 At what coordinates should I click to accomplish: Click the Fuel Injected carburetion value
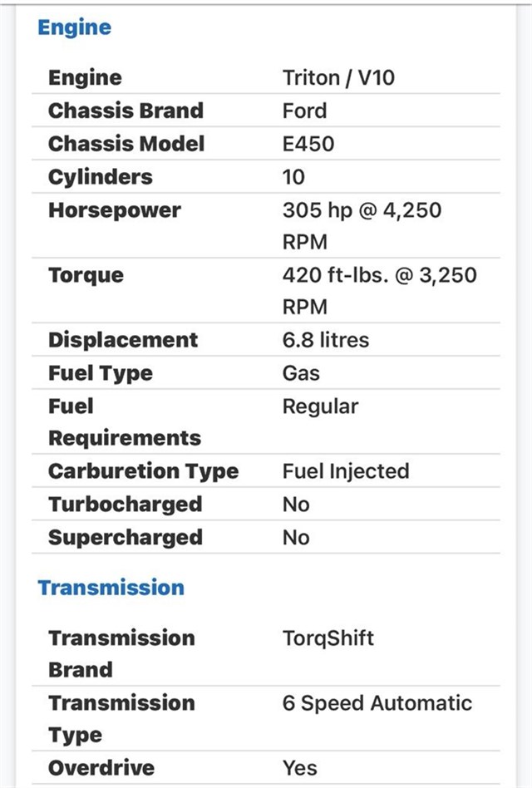pos(346,471)
